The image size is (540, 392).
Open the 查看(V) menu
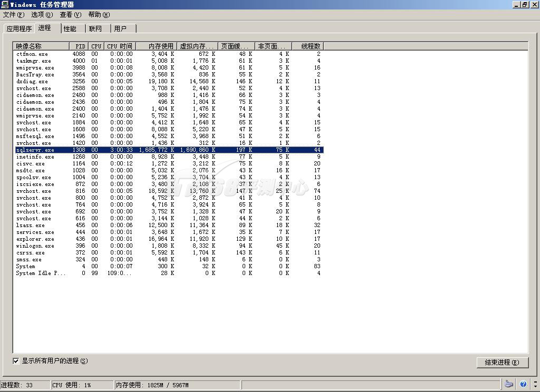[70, 15]
